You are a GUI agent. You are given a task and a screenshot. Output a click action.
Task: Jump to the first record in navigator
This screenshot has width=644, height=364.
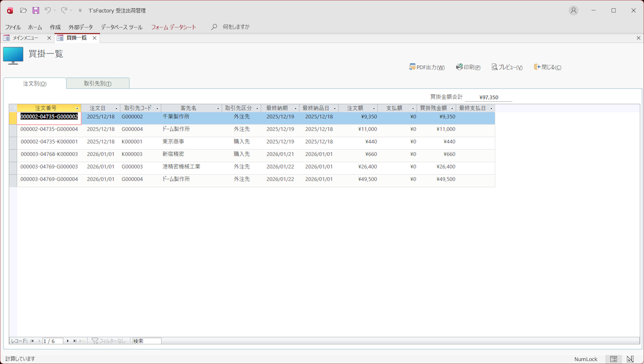click(32, 341)
